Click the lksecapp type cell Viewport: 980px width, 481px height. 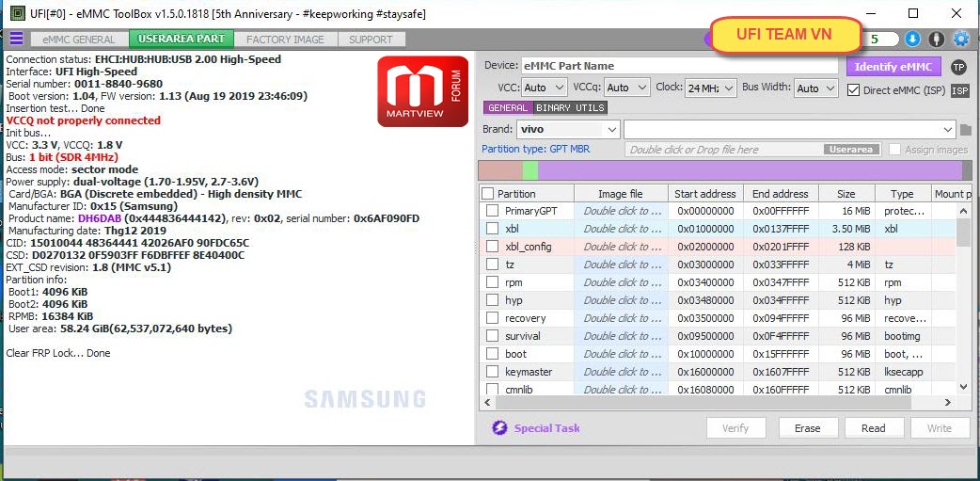coord(904,372)
